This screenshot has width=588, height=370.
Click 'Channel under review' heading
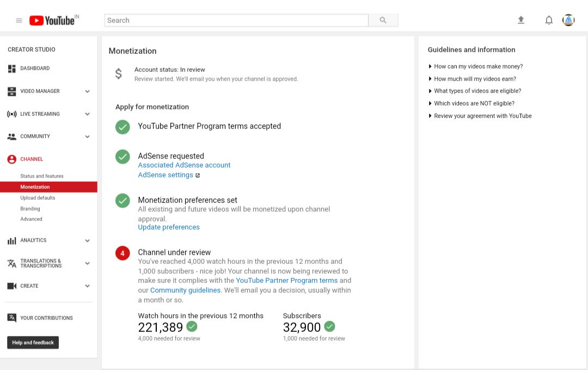174,252
